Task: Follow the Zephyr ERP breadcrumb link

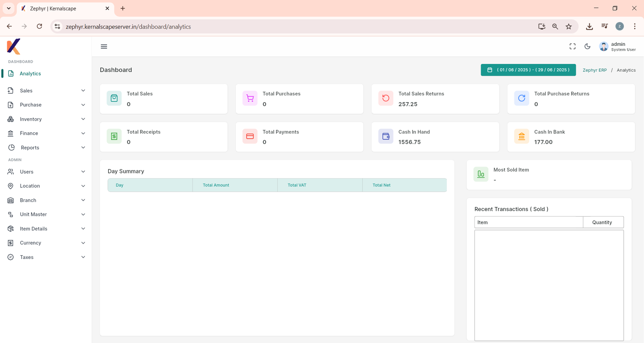Action: 594,70
